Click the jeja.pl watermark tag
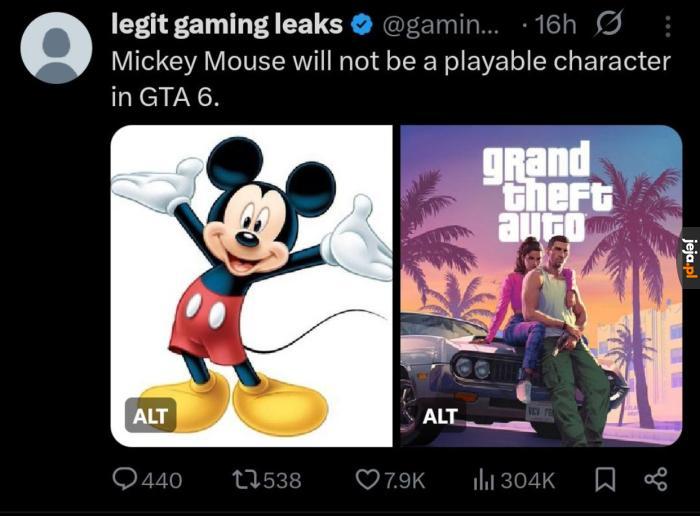 (x=691, y=258)
